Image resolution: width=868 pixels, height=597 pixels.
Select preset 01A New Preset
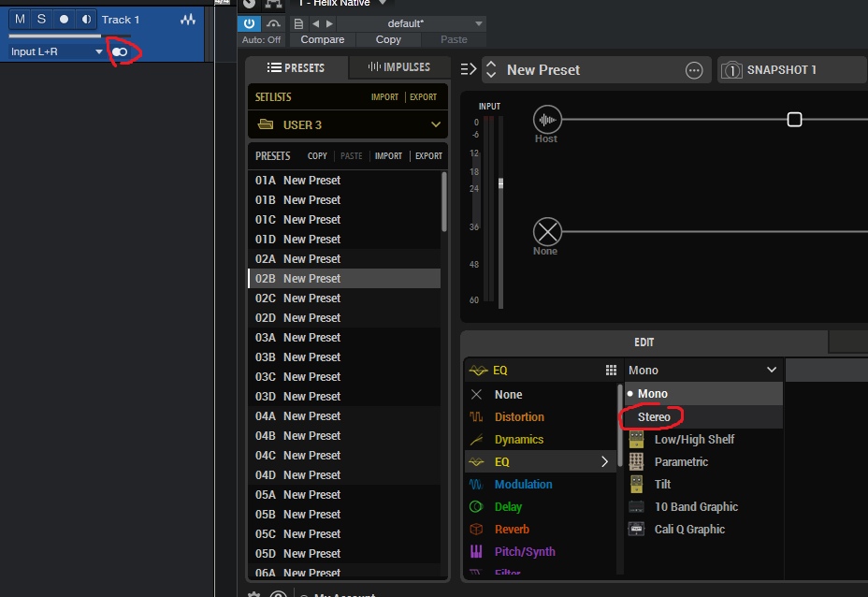(344, 181)
